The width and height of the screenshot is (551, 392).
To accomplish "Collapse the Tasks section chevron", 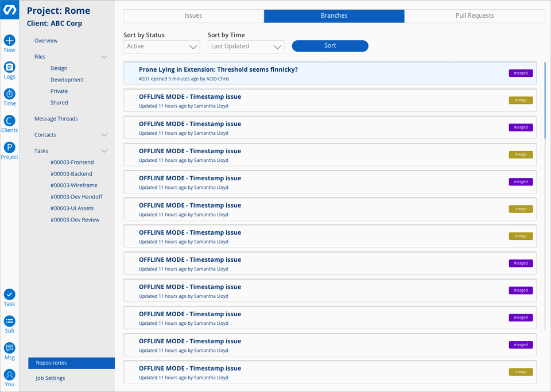I will pyautogui.click(x=104, y=151).
